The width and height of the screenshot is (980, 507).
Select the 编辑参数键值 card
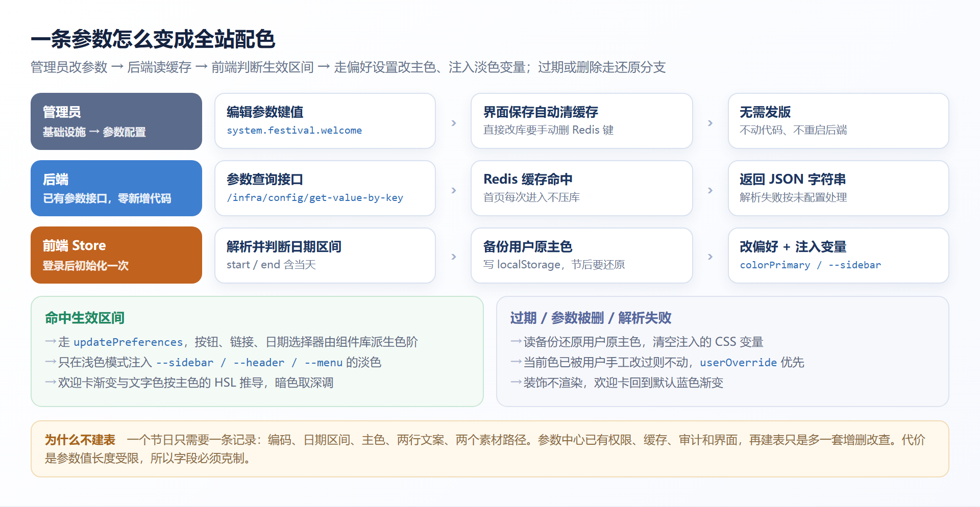coord(325,121)
